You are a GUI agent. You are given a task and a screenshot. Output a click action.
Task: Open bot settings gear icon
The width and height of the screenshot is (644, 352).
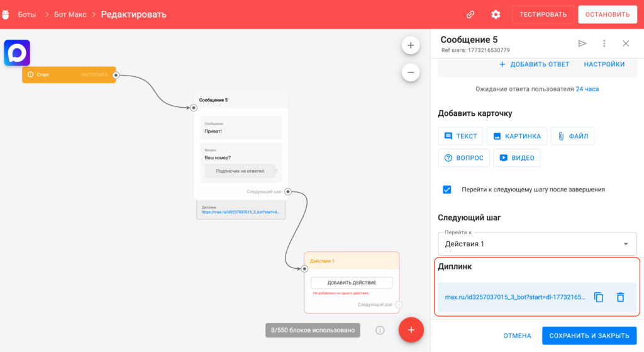(496, 14)
